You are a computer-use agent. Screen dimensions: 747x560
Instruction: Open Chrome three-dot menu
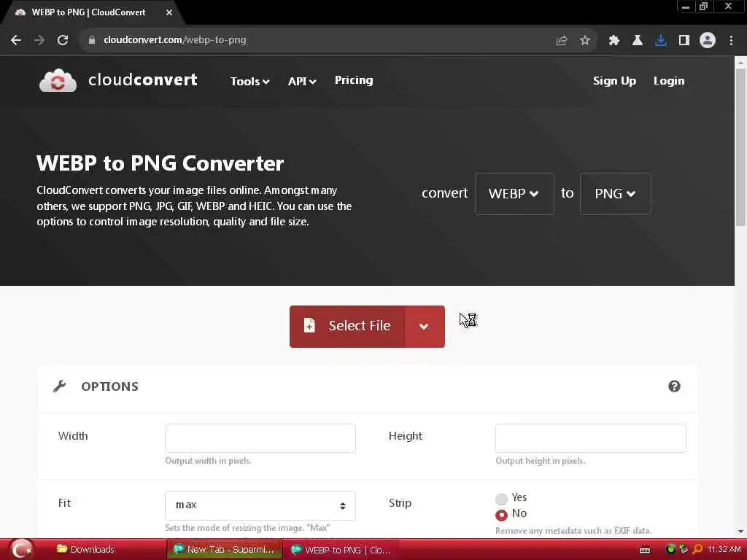(731, 41)
